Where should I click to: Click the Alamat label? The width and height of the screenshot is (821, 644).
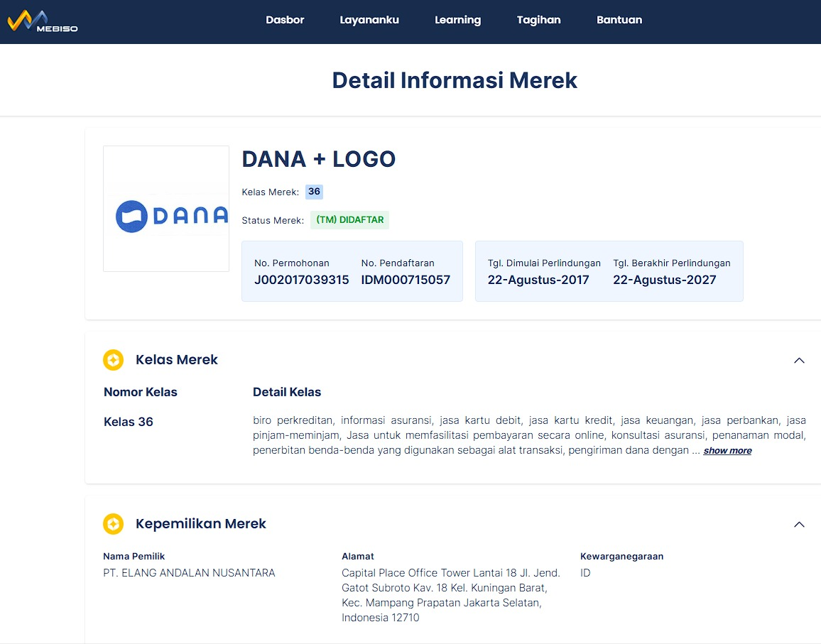(358, 556)
